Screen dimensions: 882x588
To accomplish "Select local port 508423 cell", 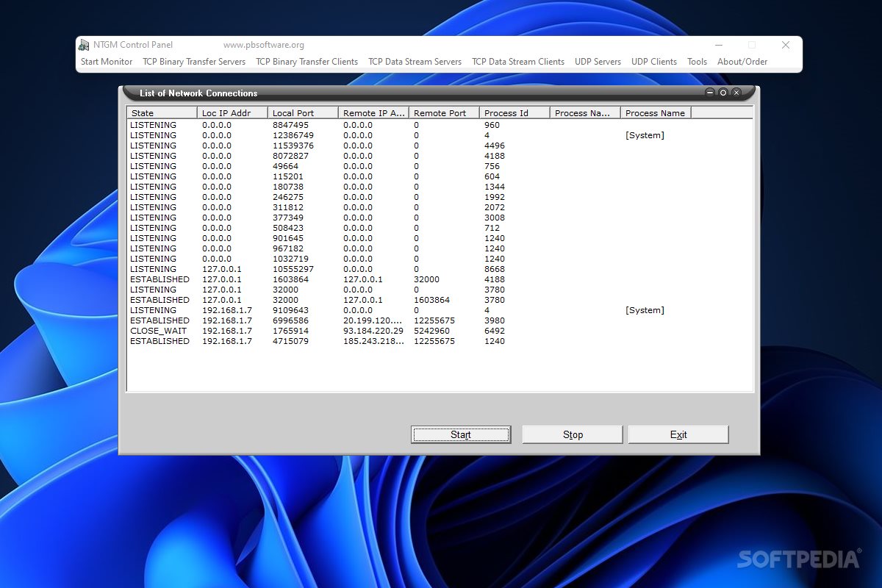I will coord(288,228).
